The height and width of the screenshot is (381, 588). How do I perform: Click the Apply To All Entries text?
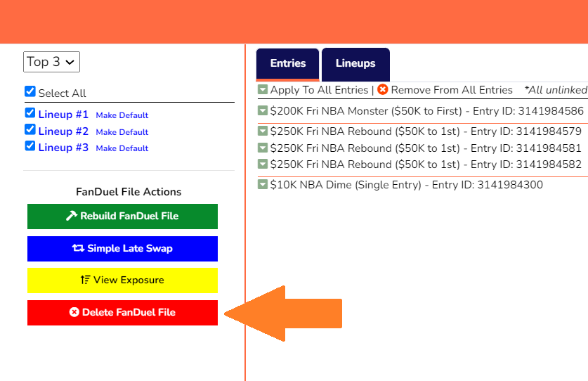tap(319, 90)
